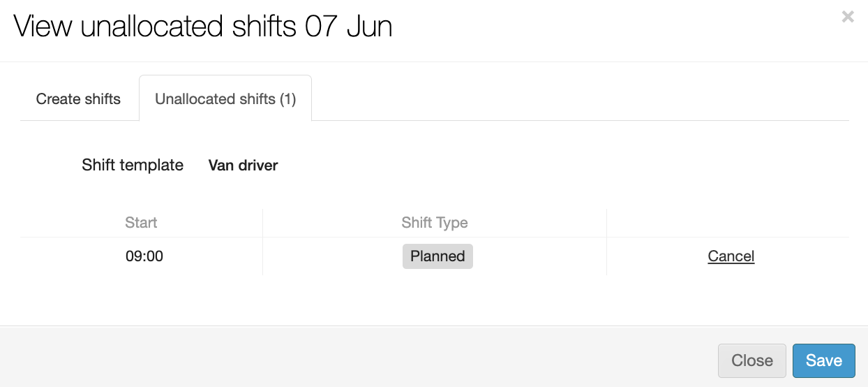Dismiss the dialog with the X icon
The image size is (868, 387).
pyautogui.click(x=848, y=17)
